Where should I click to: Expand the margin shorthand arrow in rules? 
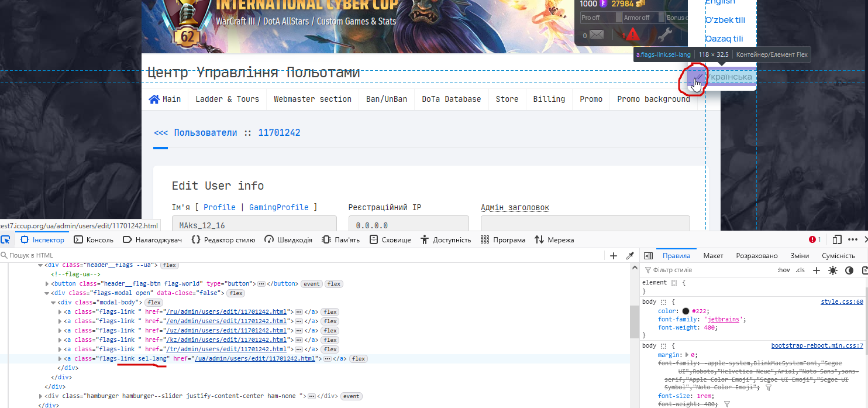(686, 355)
